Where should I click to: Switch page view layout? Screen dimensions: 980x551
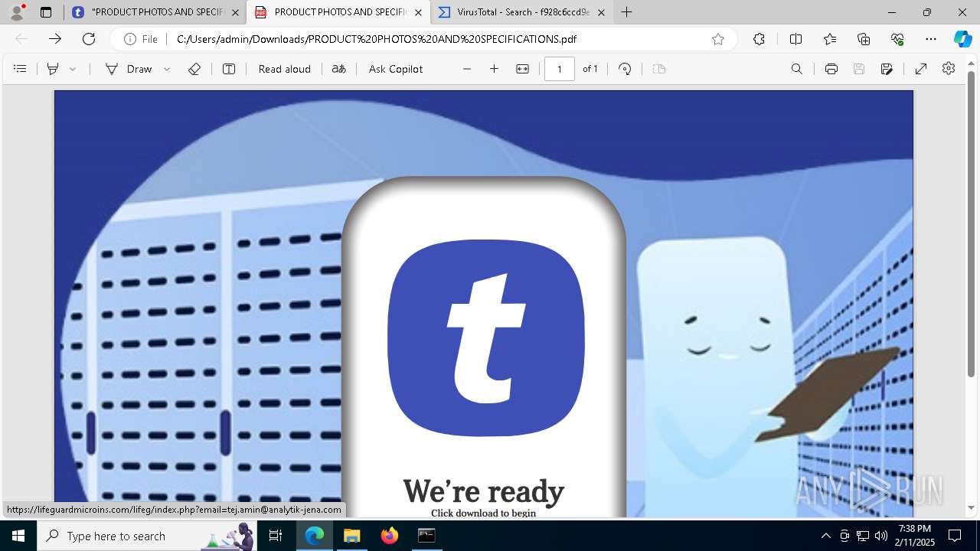[x=659, y=69]
